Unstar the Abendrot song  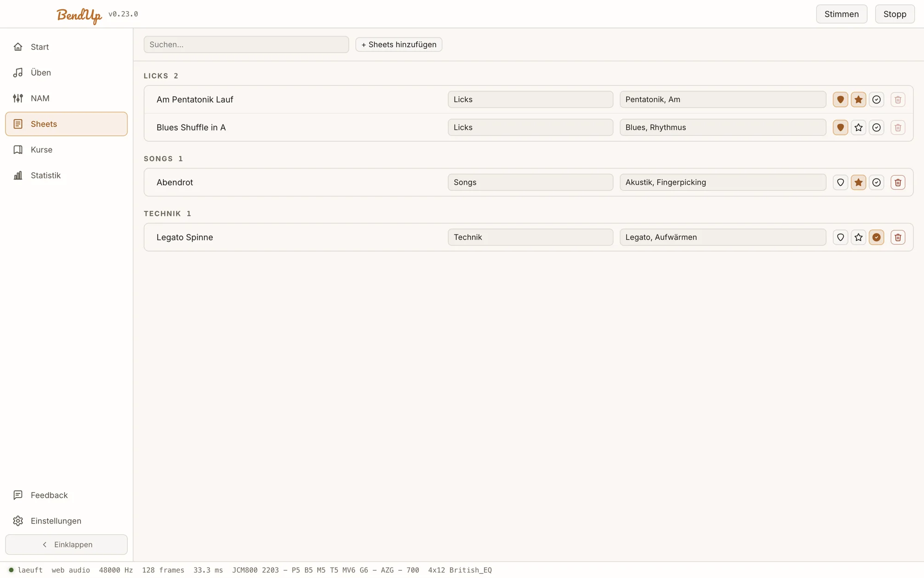858,182
